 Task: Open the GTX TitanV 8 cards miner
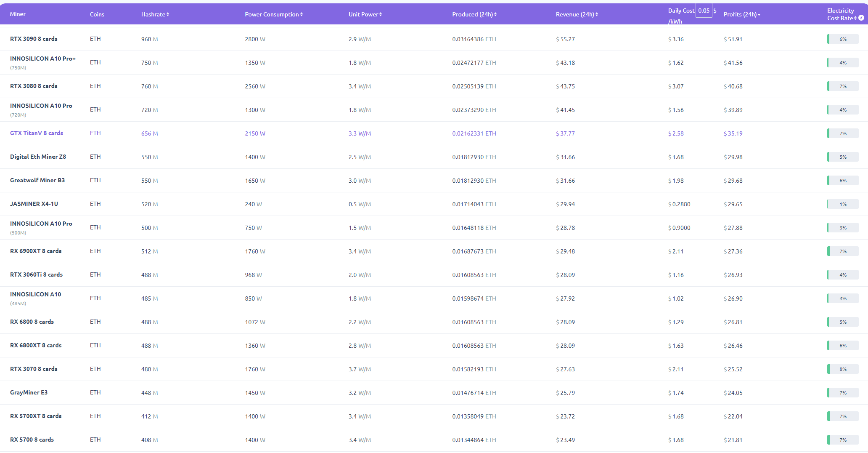coord(37,133)
